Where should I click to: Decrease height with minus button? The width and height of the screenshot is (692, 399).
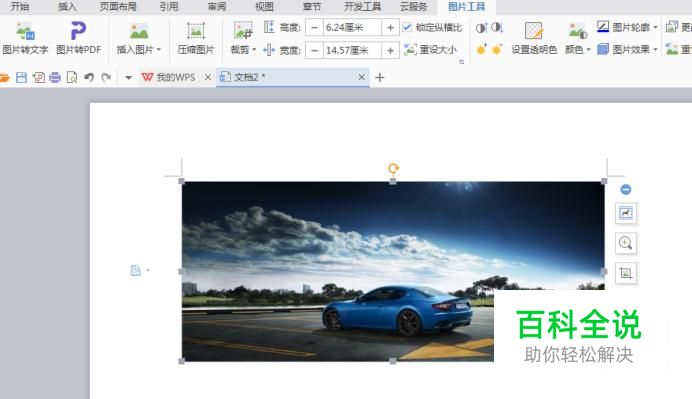point(314,27)
